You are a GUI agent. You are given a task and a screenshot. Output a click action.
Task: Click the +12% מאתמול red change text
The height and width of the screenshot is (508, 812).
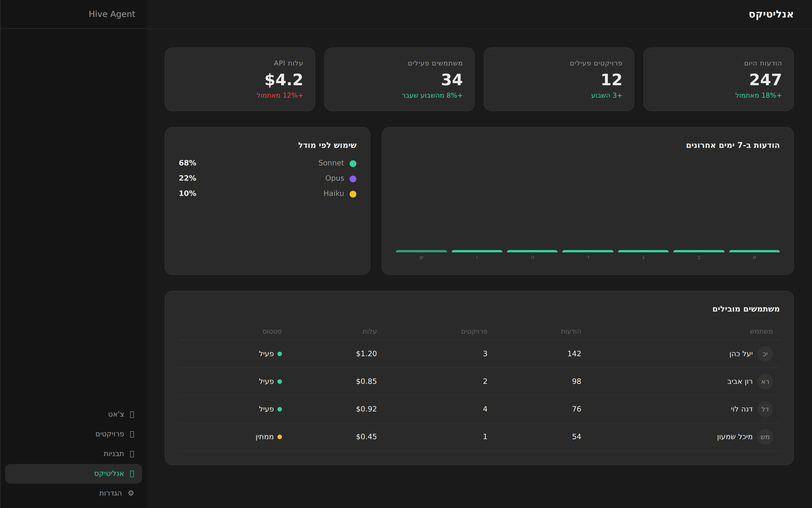[x=280, y=95]
